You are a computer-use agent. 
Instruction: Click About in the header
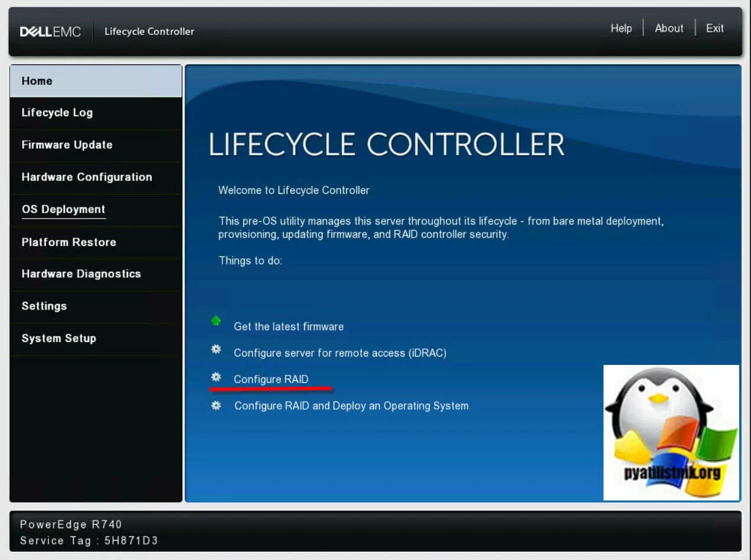(x=669, y=28)
